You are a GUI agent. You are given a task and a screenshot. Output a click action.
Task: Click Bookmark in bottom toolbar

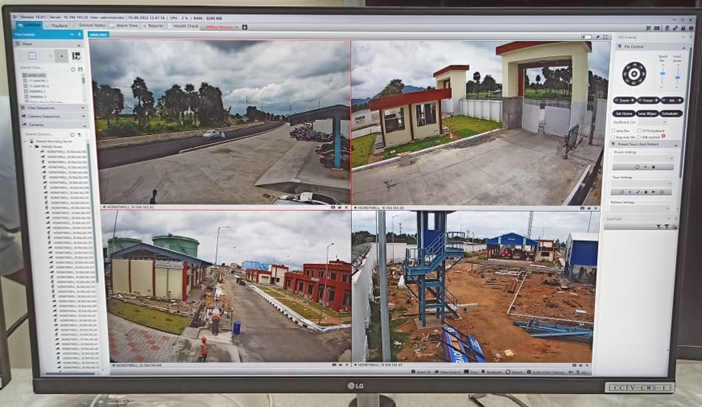pos(491,372)
